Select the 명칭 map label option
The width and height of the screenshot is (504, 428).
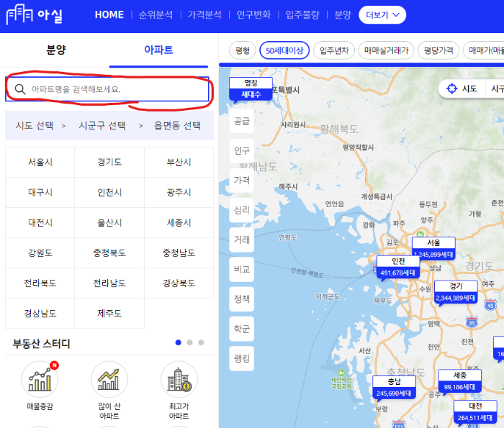[251, 83]
